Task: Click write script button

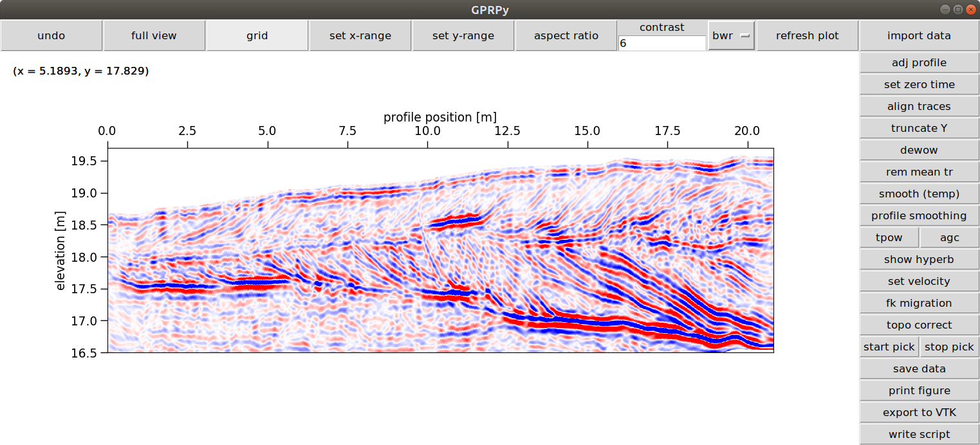Action: [x=919, y=434]
